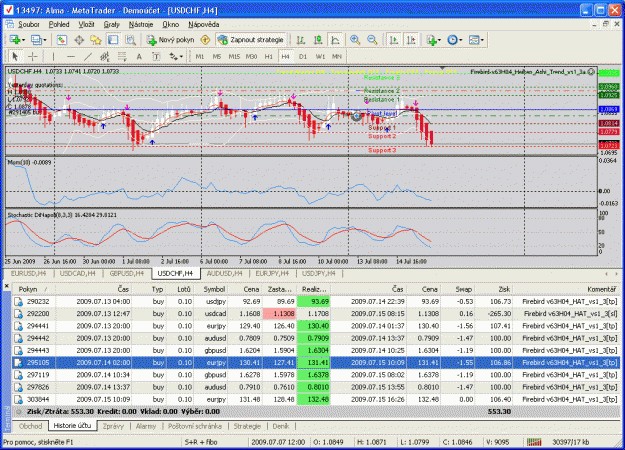Image resolution: width=625 pixels, height=450 pixels.
Task: Expand the Periods dropdown arrow
Action: 461,40
